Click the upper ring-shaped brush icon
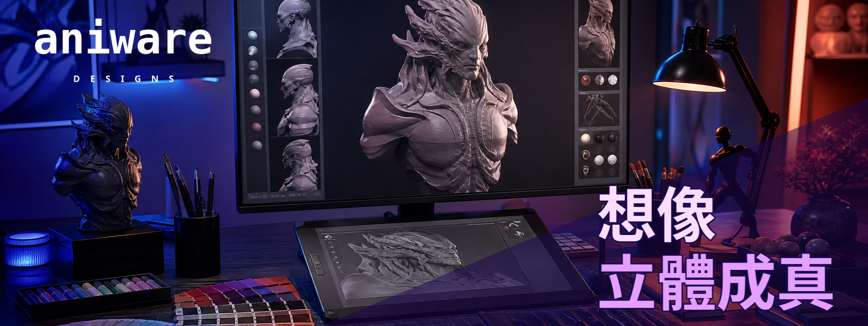Viewport: 868px width, 326px height. (x=586, y=155)
